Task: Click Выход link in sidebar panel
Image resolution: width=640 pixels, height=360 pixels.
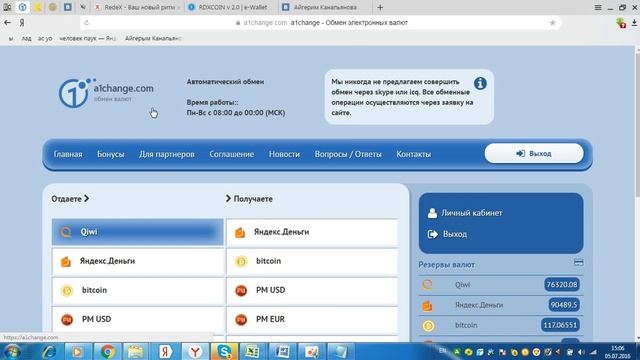Action: point(455,234)
